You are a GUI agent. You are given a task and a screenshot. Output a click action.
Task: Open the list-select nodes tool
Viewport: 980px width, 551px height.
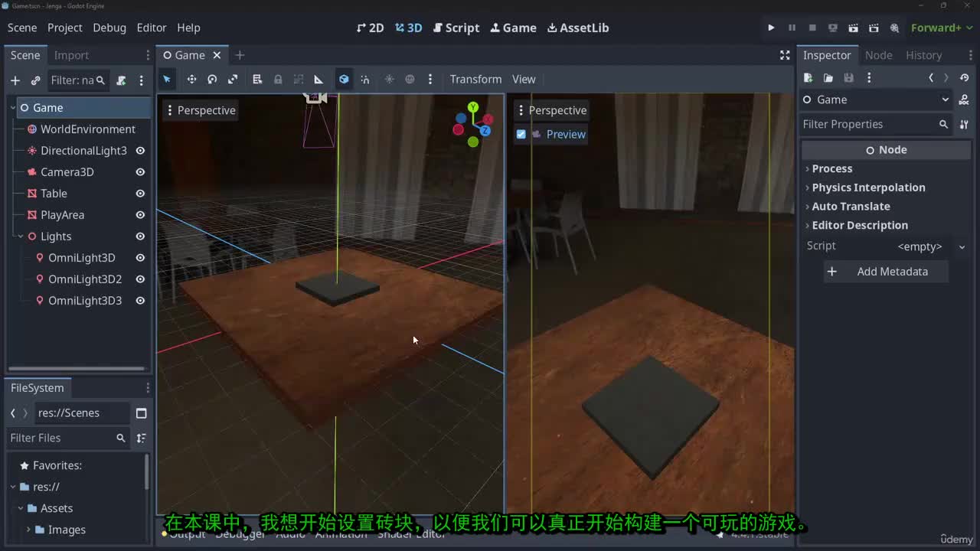[257, 79]
